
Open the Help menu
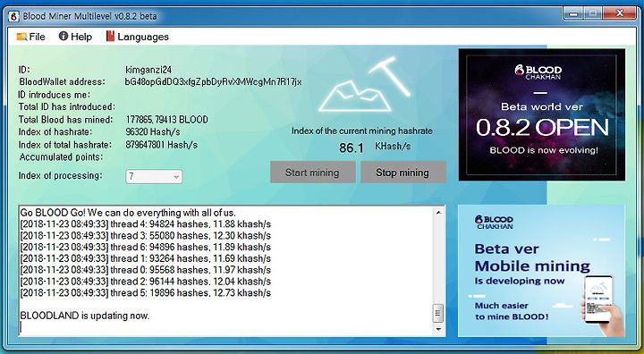(75, 37)
